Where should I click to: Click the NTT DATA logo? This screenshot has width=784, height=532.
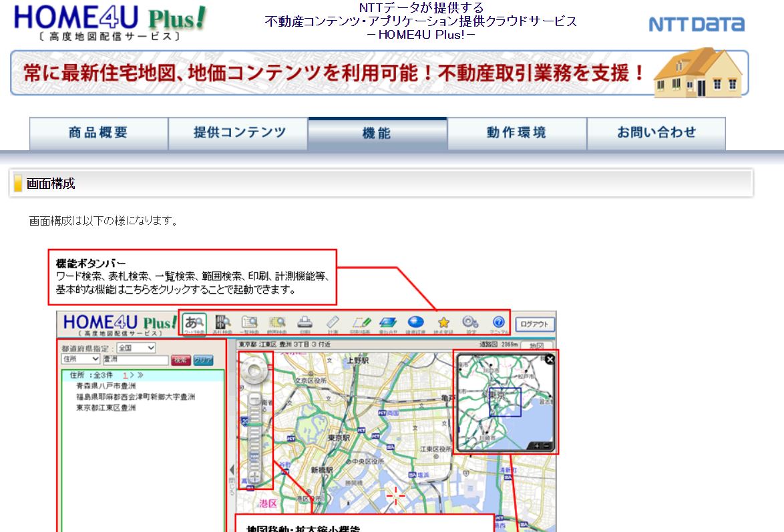[697, 25]
